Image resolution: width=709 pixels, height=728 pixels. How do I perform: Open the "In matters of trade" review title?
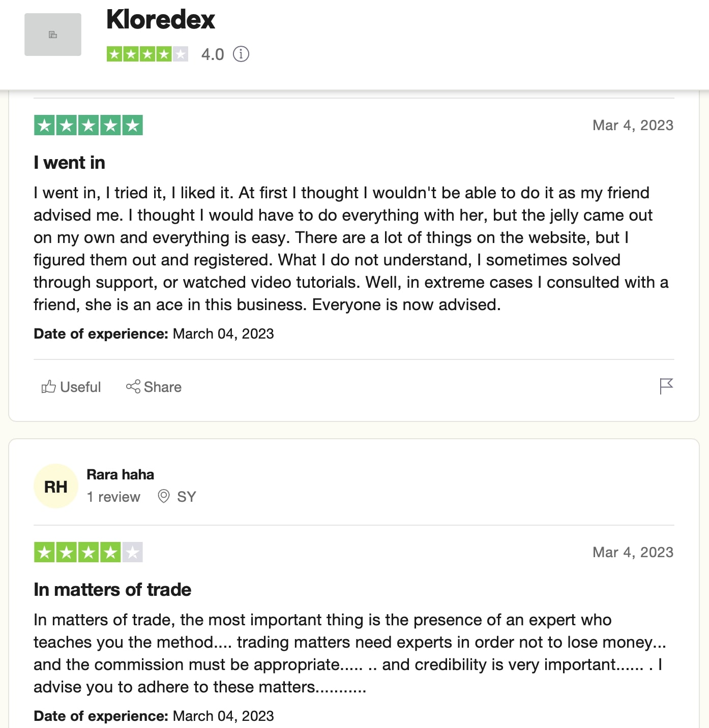coord(112,590)
